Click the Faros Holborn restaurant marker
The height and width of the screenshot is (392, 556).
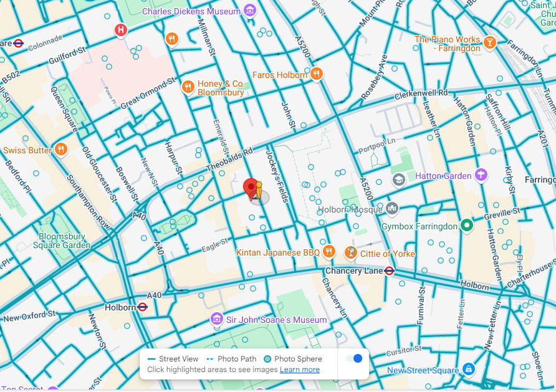coord(316,74)
